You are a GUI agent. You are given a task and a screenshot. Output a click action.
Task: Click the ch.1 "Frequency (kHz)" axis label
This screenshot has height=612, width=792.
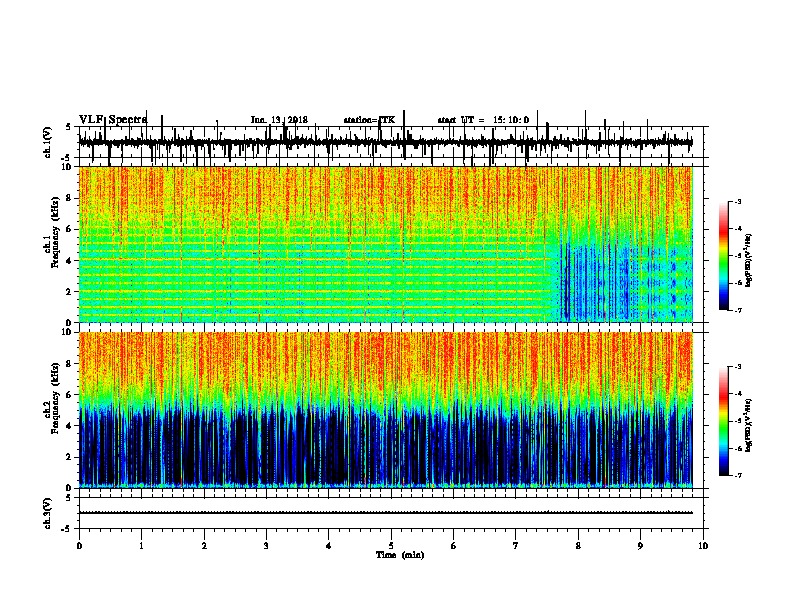tap(55, 233)
